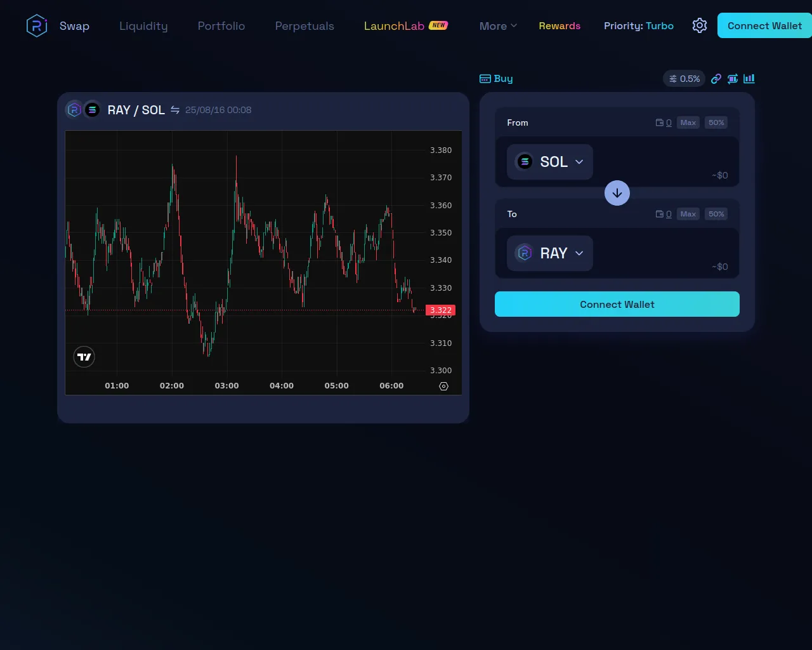Open the settings gear icon
The image size is (812, 650).
point(700,25)
